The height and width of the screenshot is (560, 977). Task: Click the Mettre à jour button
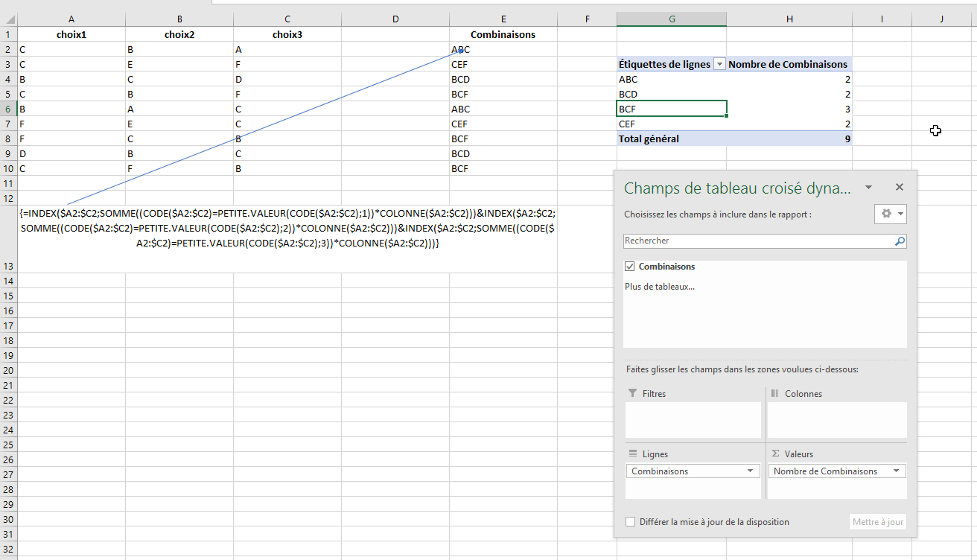pos(878,522)
